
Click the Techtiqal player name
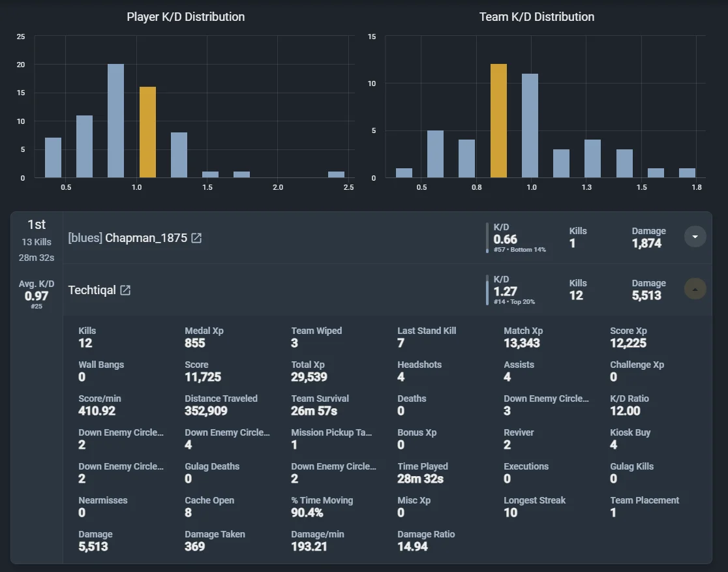[x=92, y=290]
